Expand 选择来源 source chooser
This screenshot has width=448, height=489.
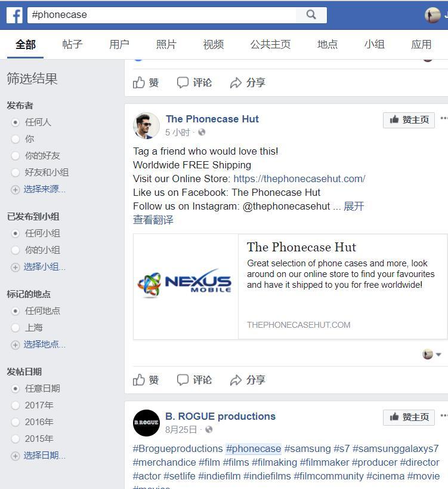38,189
